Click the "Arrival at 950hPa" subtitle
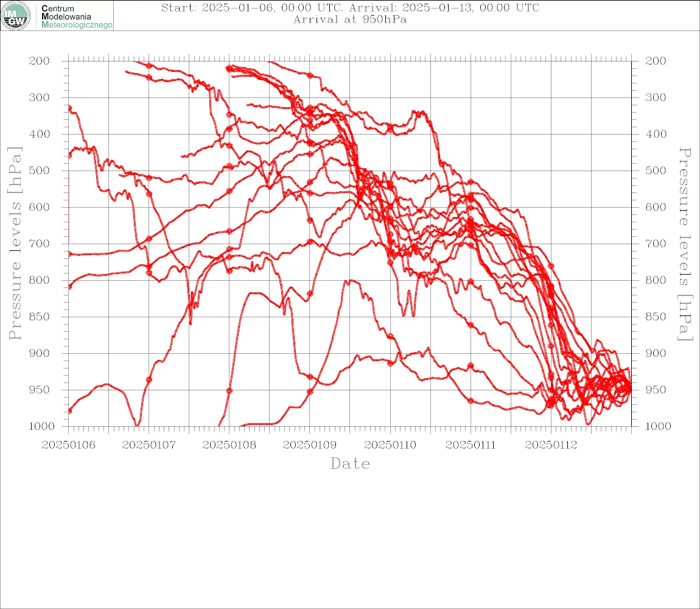 point(350,19)
